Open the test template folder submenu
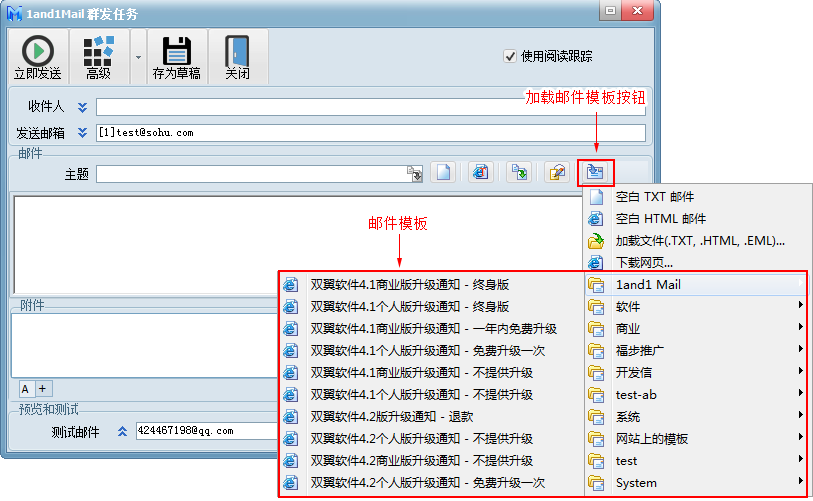The height and width of the screenshot is (501, 813). tap(696, 461)
